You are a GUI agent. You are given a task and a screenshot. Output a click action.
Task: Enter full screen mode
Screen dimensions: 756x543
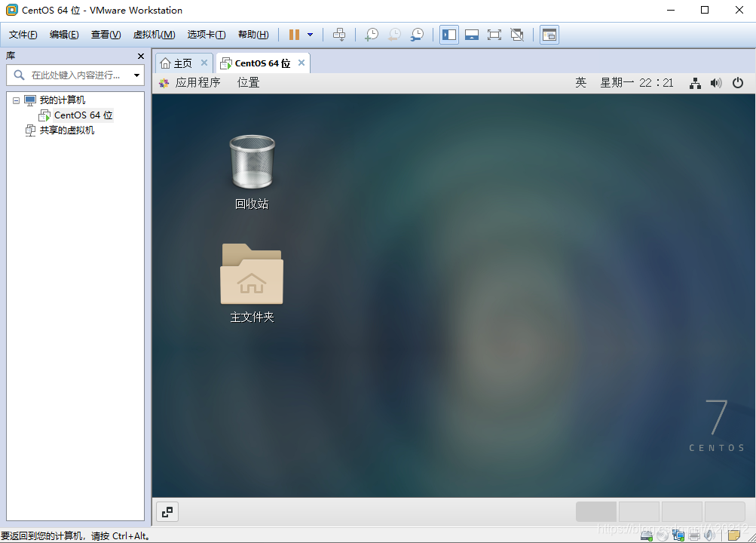point(494,35)
